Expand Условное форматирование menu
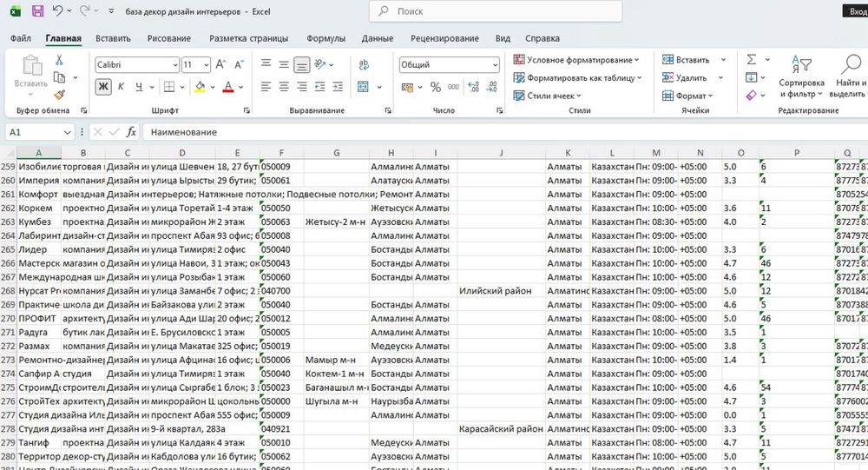 click(x=575, y=59)
